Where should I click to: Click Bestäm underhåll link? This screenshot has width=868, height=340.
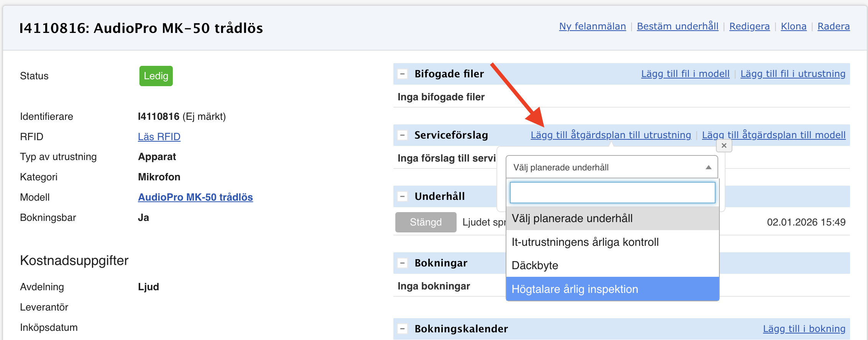click(x=678, y=26)
